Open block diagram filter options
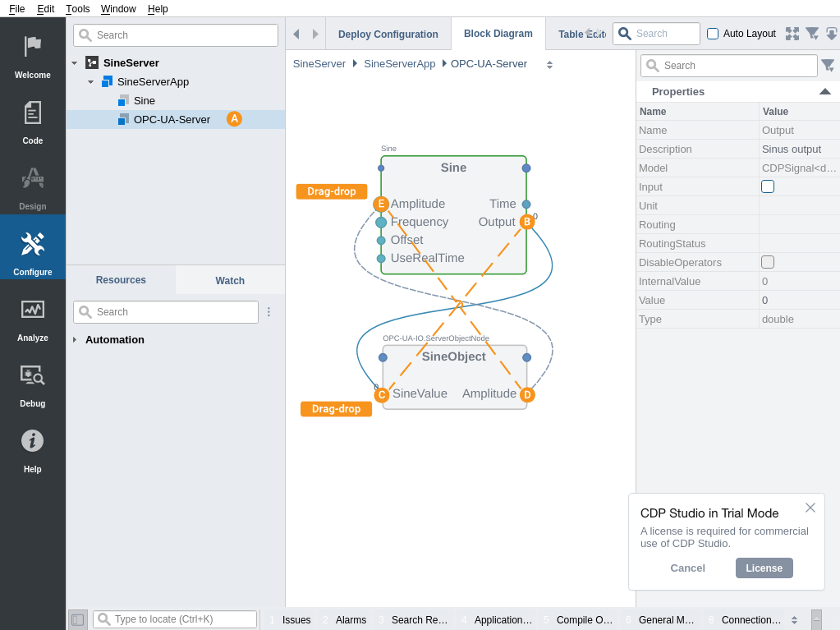840x630 pixels. point(811,34)
